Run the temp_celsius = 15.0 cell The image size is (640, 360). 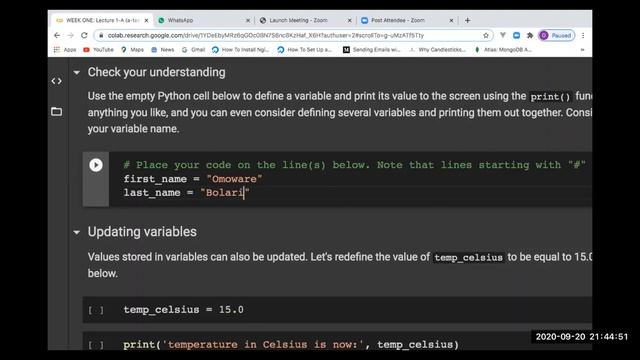[96, 310]
